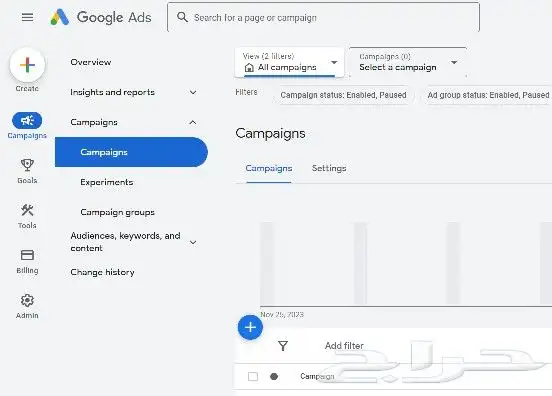Screen dimensions: 552x396
Task: Open Tools wrench icon in sidebar
Action: coord(27,210)
